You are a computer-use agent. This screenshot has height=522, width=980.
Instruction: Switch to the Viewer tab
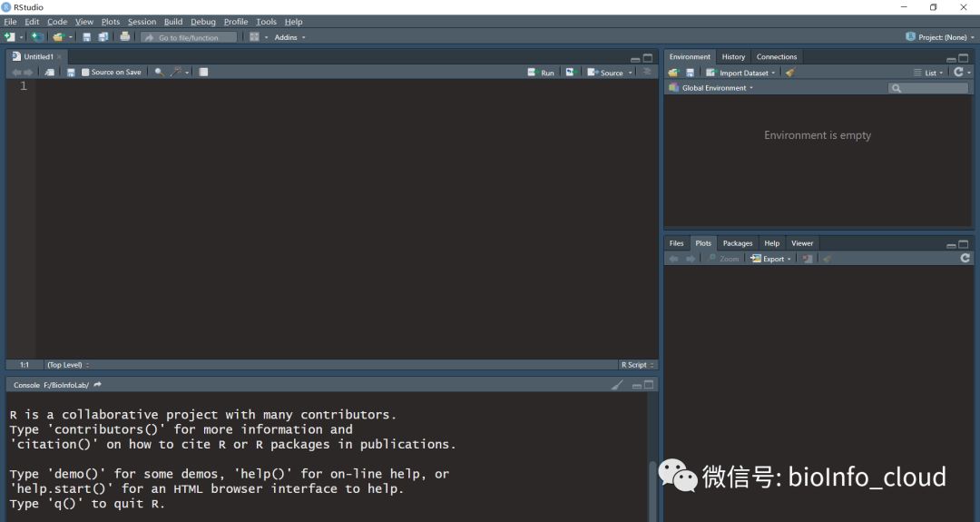click(x=802, y=243)
